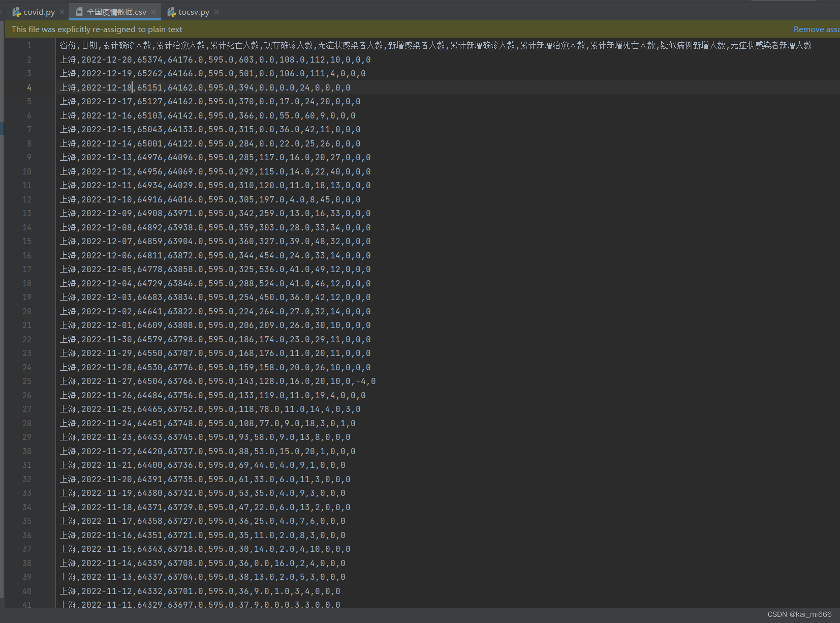840x623 pixels.
Task: Click the text file icon on the csv tab
Action: point(79,12)
